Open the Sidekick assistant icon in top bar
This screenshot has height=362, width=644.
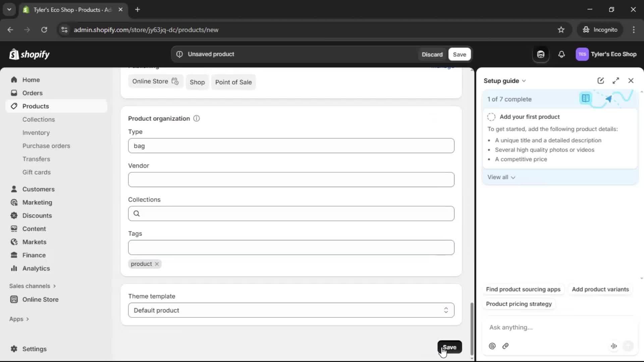pyautogui.click(x=541, y=54)
